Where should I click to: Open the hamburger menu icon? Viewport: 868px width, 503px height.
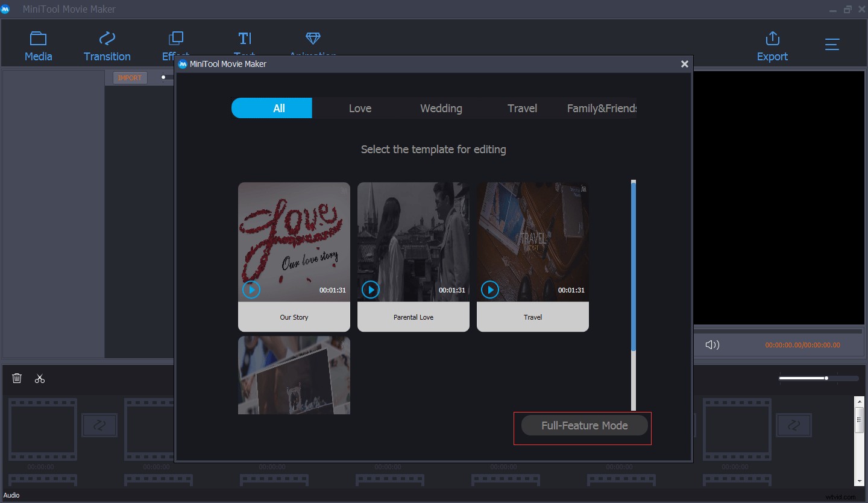[x=832, y=45]
